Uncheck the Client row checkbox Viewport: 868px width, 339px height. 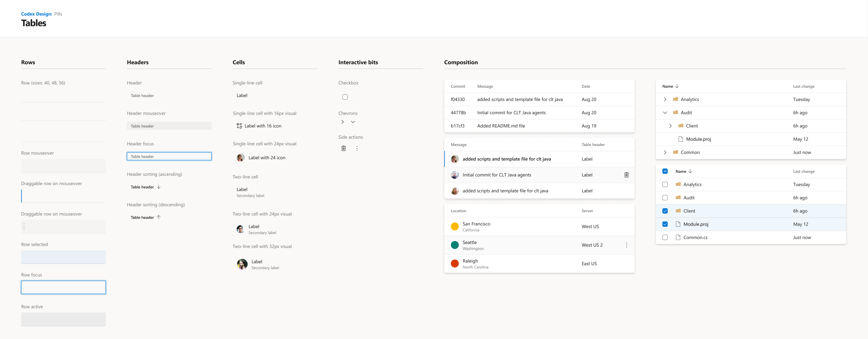point(665,211)
